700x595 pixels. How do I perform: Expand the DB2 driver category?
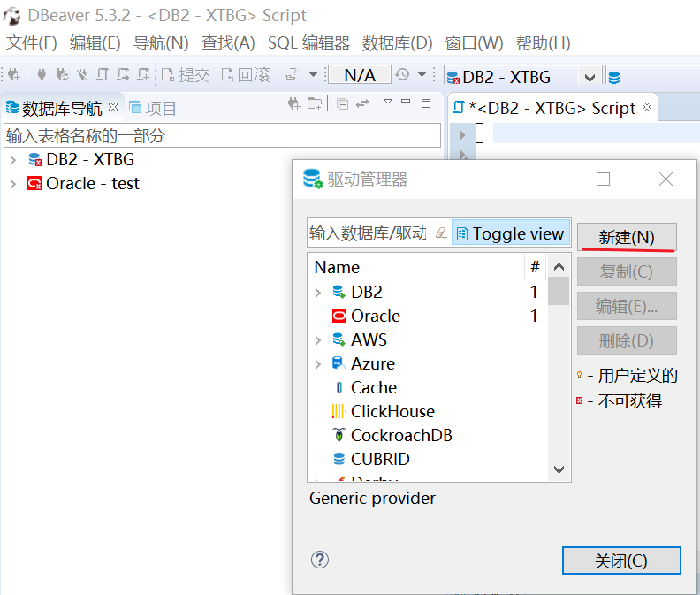pos(318,293)
